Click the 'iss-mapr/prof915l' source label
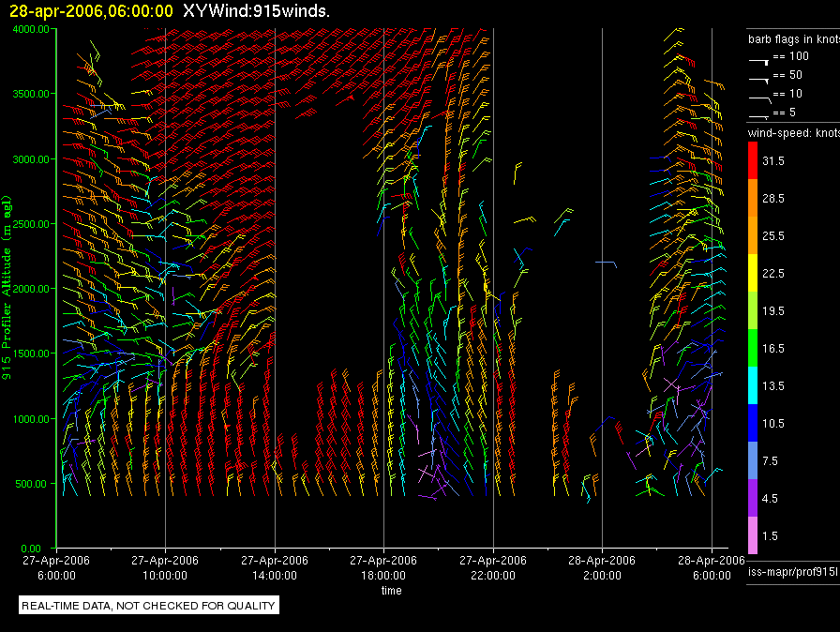This screenshot has height=632, width=840. 792,572
